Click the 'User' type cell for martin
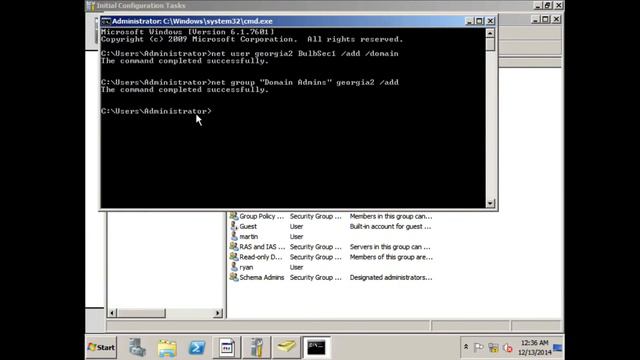 [x=296, y=237]
